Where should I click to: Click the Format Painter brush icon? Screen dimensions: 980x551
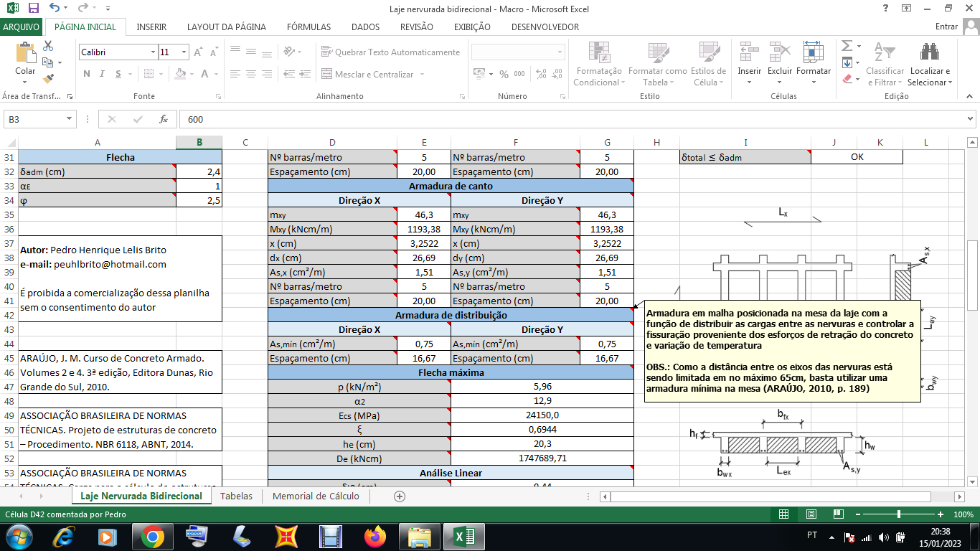coord(49,79)
